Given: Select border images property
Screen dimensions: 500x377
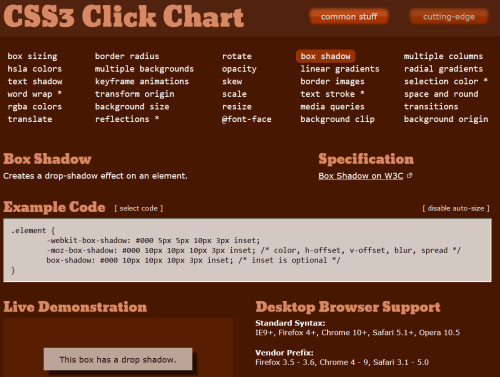Looking at the screenshot, I should click(x=332, y=81).
